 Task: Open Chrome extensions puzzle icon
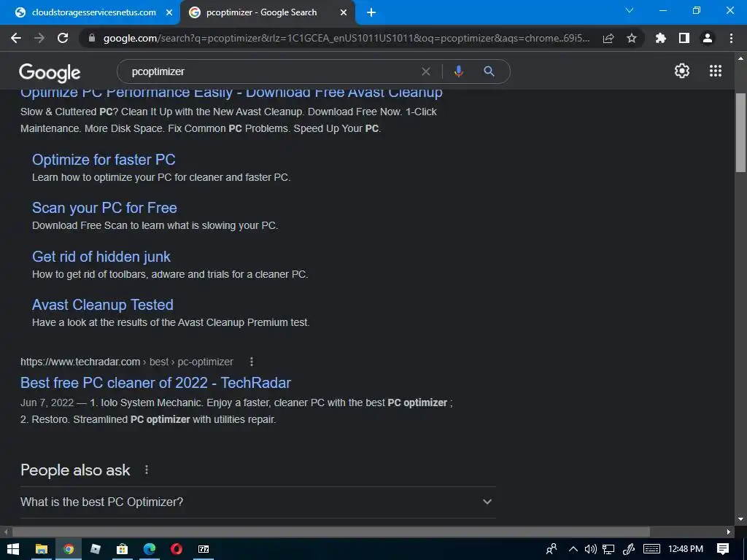(x=661, y=38)
